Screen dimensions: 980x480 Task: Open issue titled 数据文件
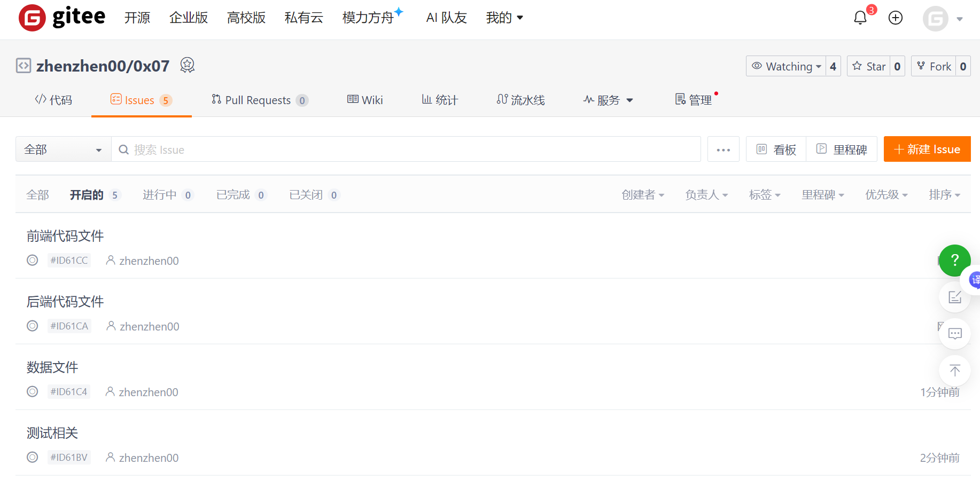click(52, 367)
